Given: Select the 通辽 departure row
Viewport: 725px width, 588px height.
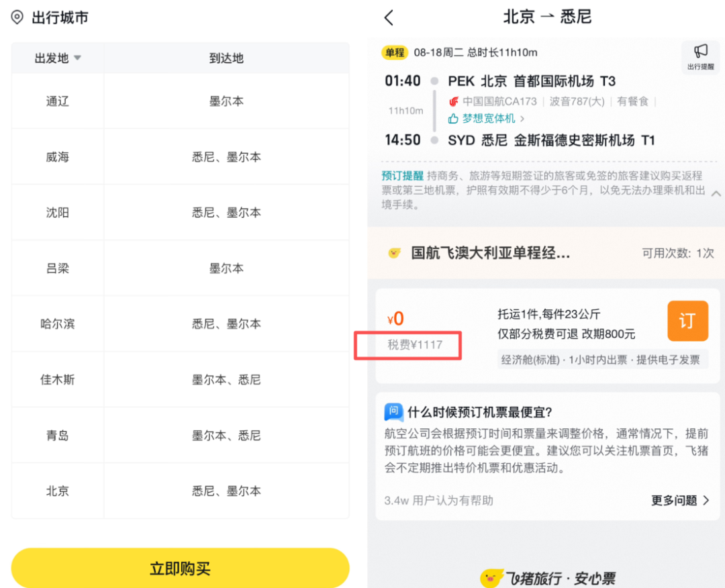Looking at the screenshot, I should (x=180, y=101).
